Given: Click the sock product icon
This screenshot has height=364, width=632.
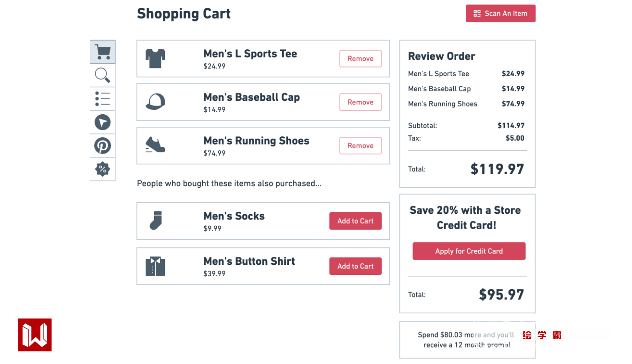Looking at the screenshot, I should [x=156, y=221].
